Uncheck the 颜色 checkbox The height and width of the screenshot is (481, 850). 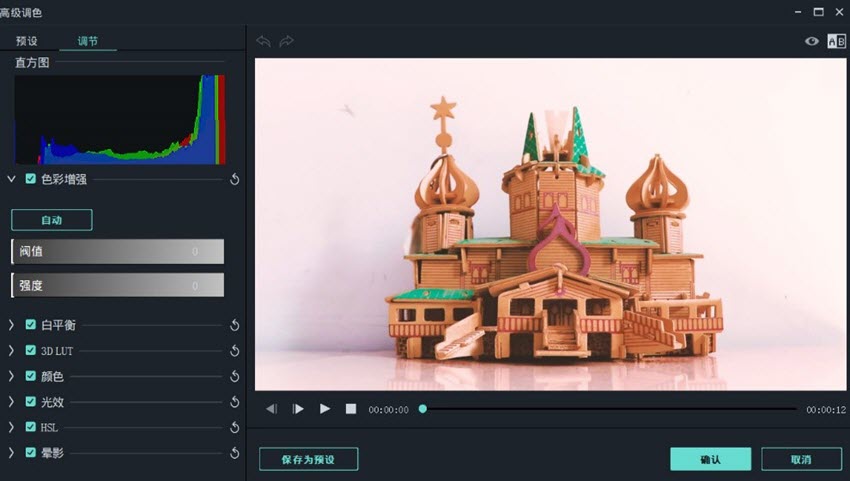coord(31,377)
